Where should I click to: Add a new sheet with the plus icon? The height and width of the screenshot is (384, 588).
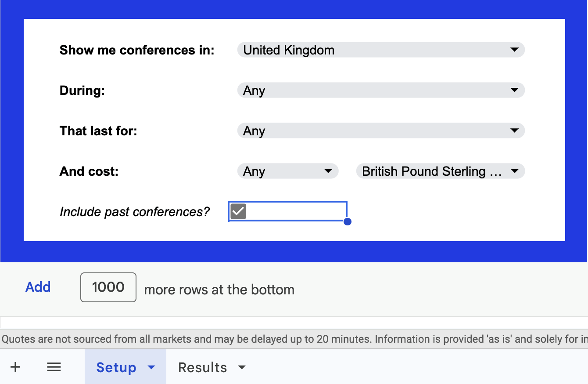15,367
